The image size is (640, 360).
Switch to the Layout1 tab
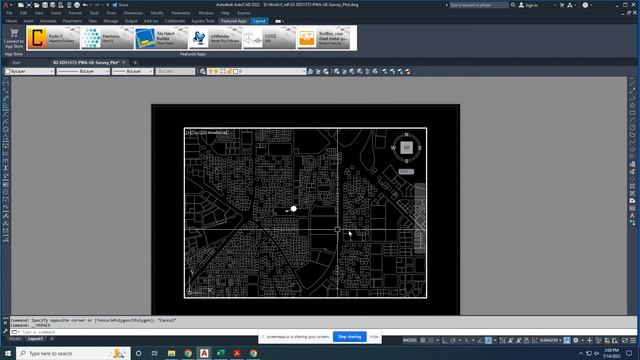click(x=35, y=339)
